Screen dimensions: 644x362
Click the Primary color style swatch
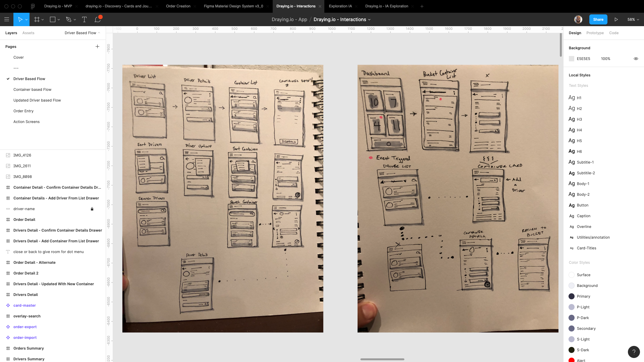point(572,296)
